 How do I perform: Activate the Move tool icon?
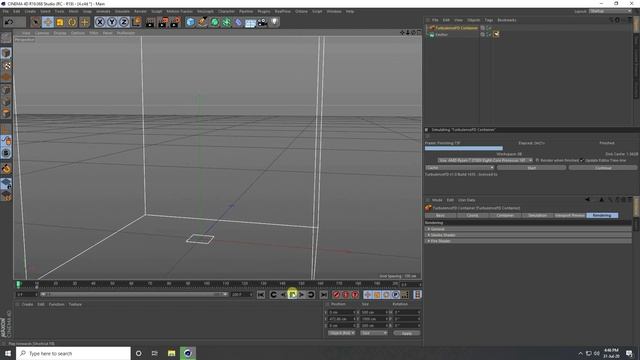[48, 22]
